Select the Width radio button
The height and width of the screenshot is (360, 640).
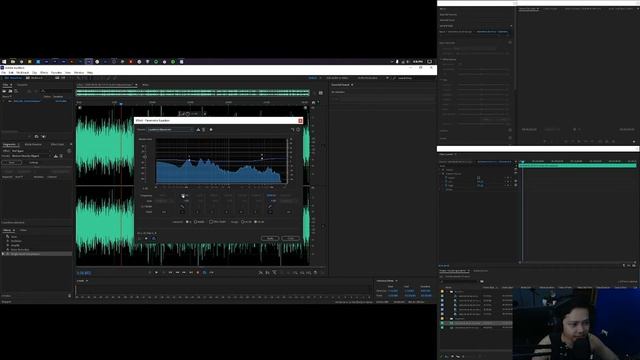click(196, 222)
